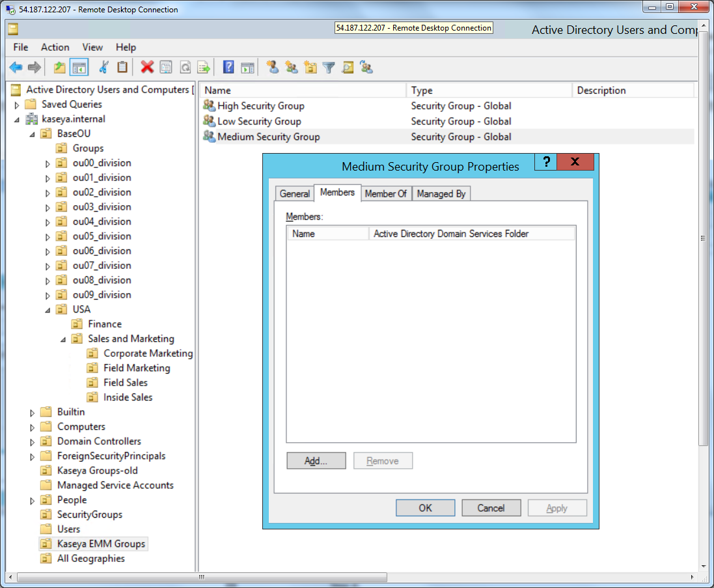Open Help via blue question mark icon

(x=228, y=67)
